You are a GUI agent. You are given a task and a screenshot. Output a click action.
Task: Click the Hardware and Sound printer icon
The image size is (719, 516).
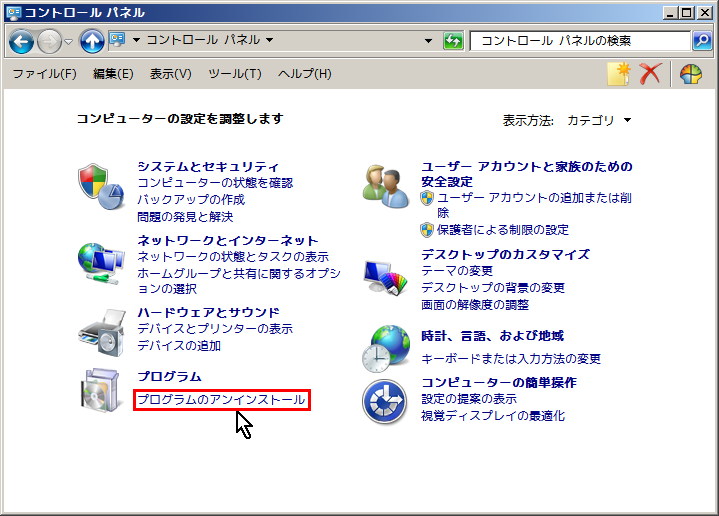click(x=102, y=333)
